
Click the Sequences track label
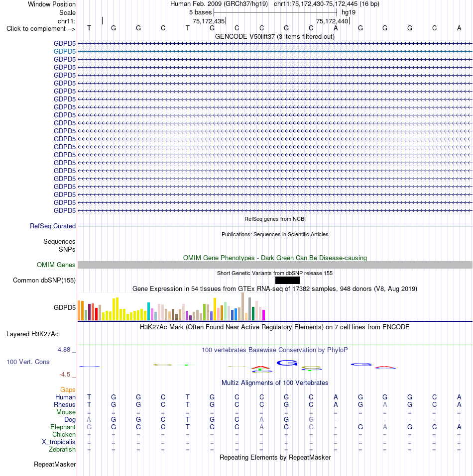59,242
